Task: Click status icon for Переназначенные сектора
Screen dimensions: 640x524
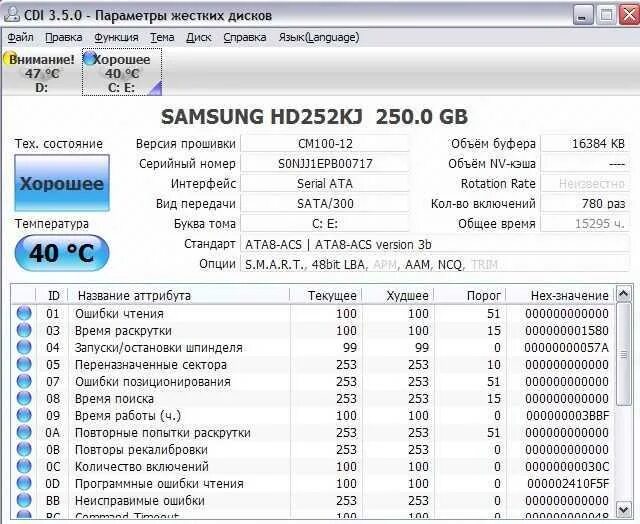Action: [24, 364]
